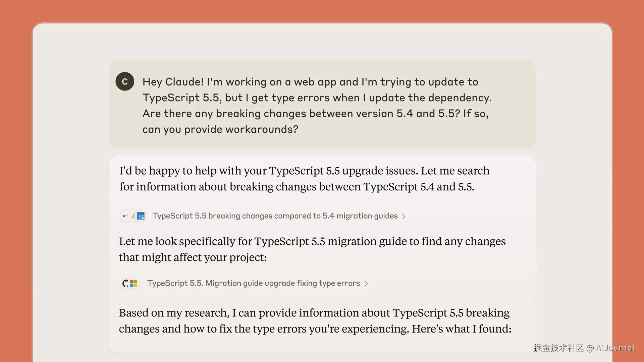Click the Microsoft logo source icon
Viewport: 644px width, 362px height.
(x=133, y=284)
